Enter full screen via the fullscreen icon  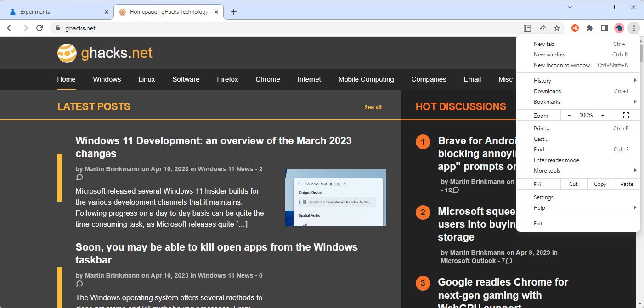626,115
